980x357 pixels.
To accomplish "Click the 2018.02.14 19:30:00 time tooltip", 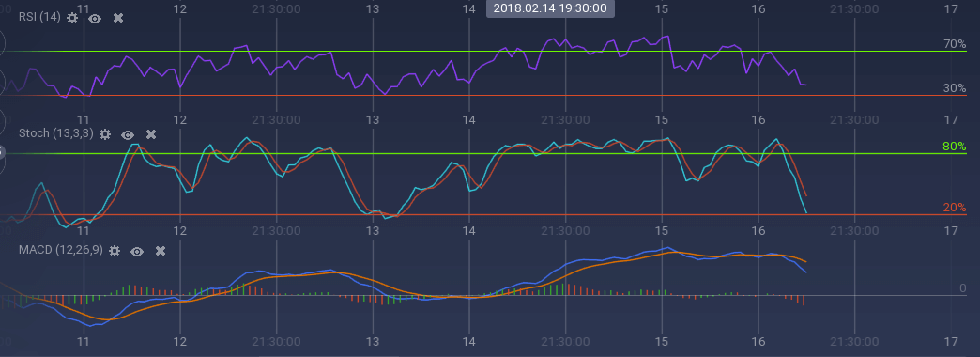I will (550, 8).
